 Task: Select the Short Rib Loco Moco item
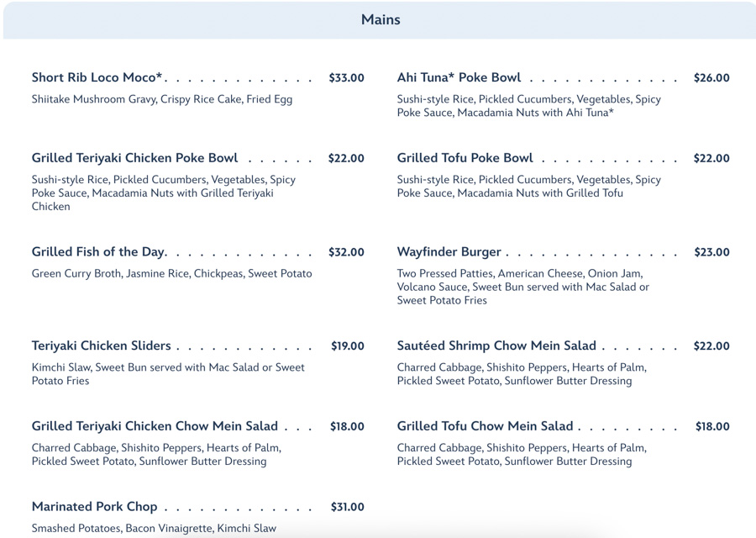point(97,78)
